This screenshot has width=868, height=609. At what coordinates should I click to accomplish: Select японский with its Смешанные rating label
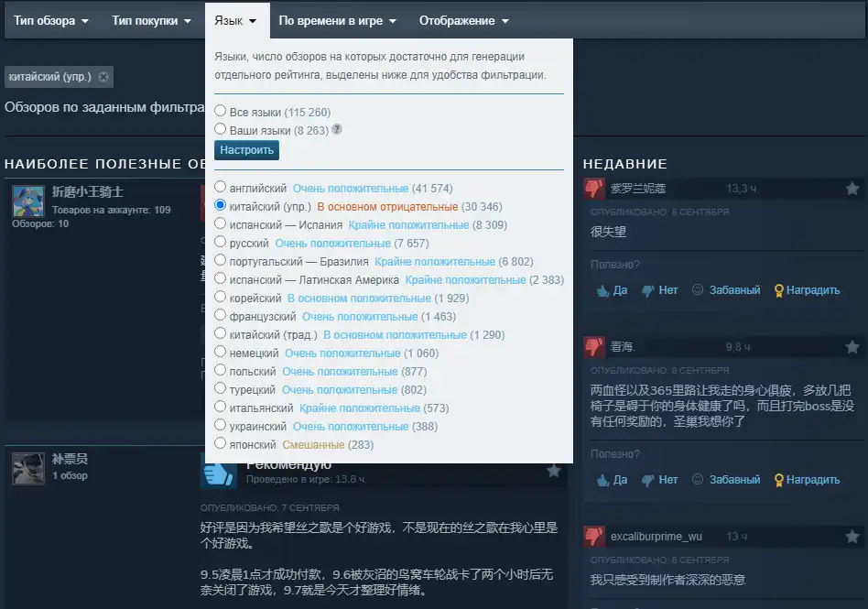[x=220, y=444]
